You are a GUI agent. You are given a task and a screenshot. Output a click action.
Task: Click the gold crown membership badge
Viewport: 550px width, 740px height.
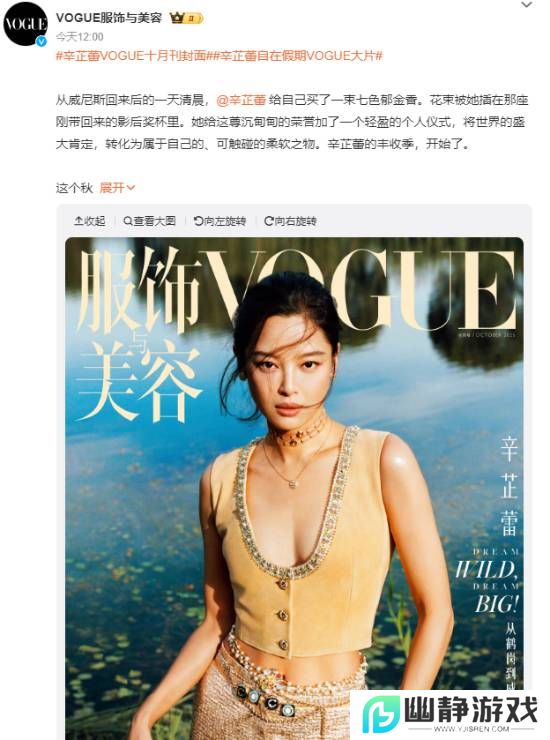pyautogui.click(x=186, y=18)
